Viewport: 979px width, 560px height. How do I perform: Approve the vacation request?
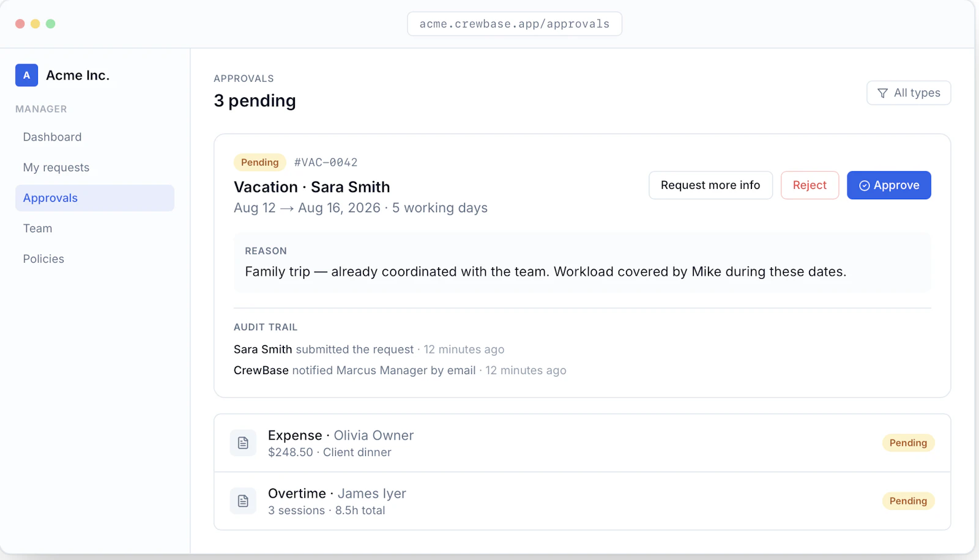pyautogui.click(x=888, y=185)
